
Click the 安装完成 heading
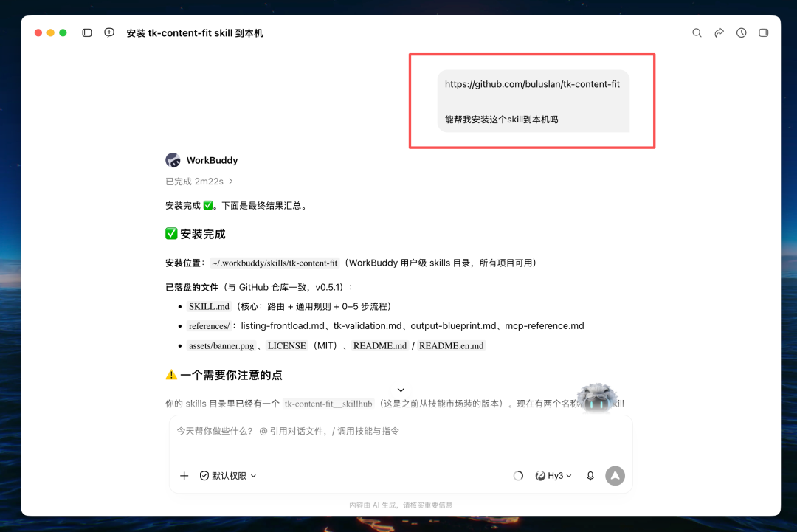[195, 234]
